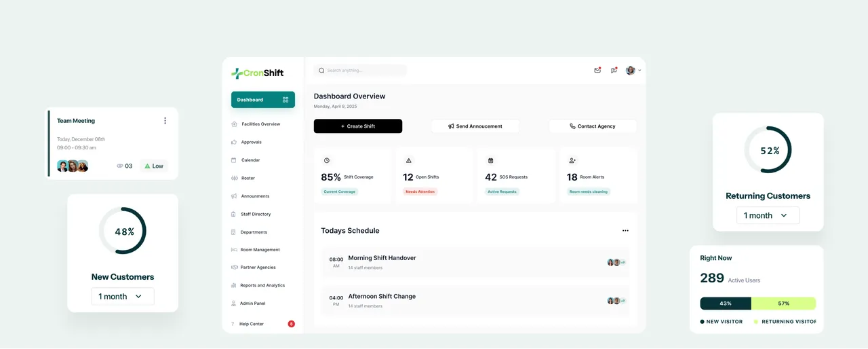Open the Morning Shift Handover row
Viewport: 868px width, 349px height.
[476, 262]
